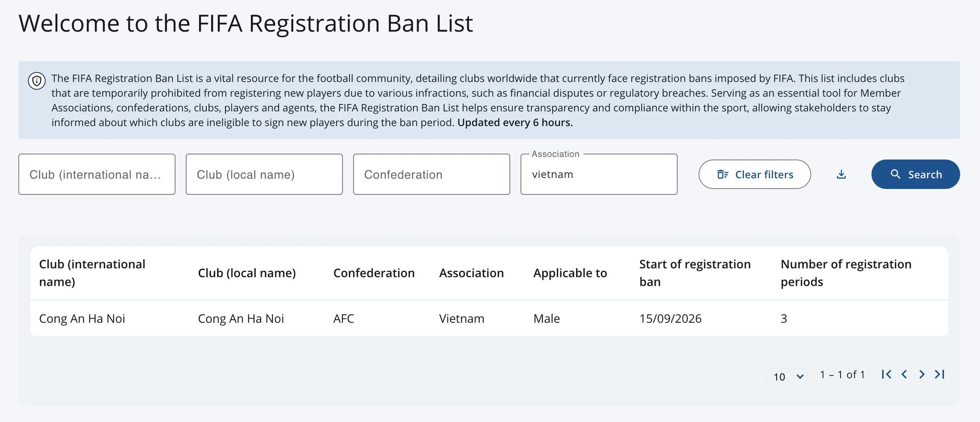Jump to last page of results

[939, 374]
